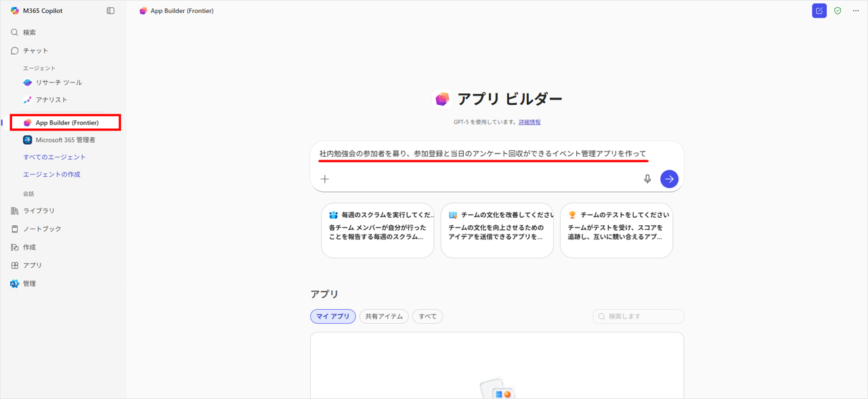Open the three-dot more options menu
This screenshot has height=399, width=868.
856,11
